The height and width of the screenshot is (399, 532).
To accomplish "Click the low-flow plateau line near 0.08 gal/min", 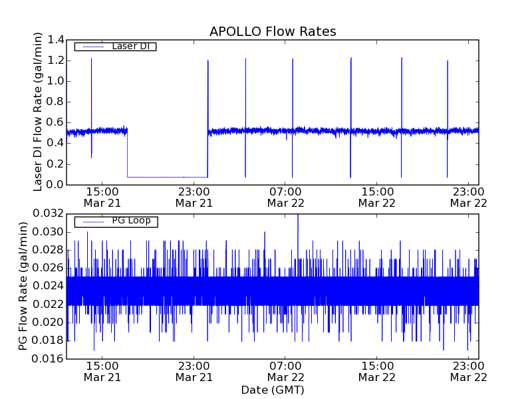I will [x=168, y=177].
